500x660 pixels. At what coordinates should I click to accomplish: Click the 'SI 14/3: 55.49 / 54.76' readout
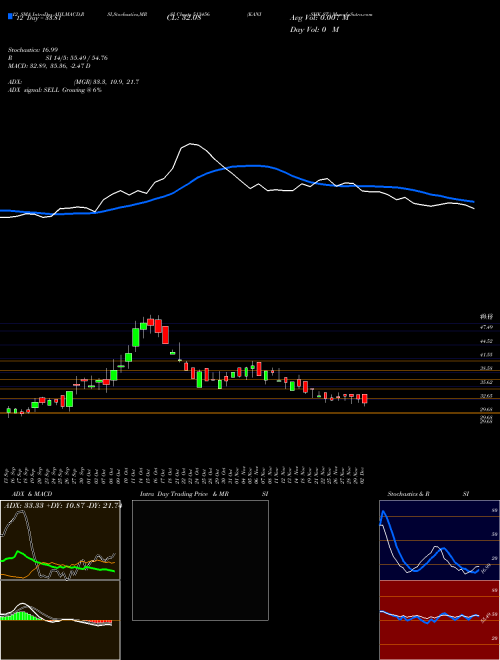coord(77,58)
